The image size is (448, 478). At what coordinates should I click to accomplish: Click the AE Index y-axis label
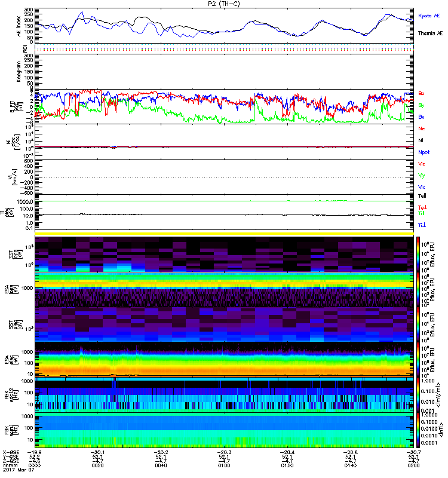click(x=19, y=26)
